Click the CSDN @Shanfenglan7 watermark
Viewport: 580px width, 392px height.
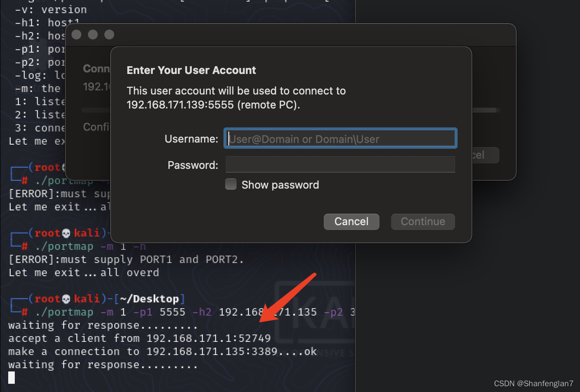(x=533, y=383)
